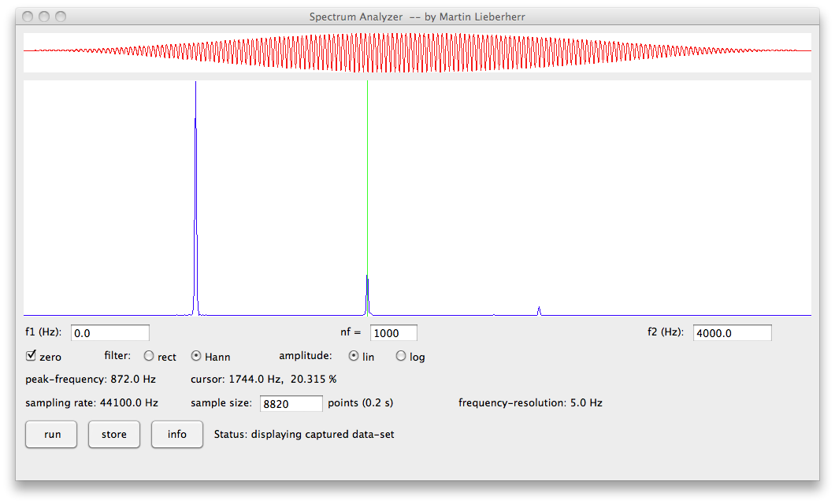The width and height of the screenshot is (835, 504).
Task: Click the filter: label
Action: coord(117,355)
